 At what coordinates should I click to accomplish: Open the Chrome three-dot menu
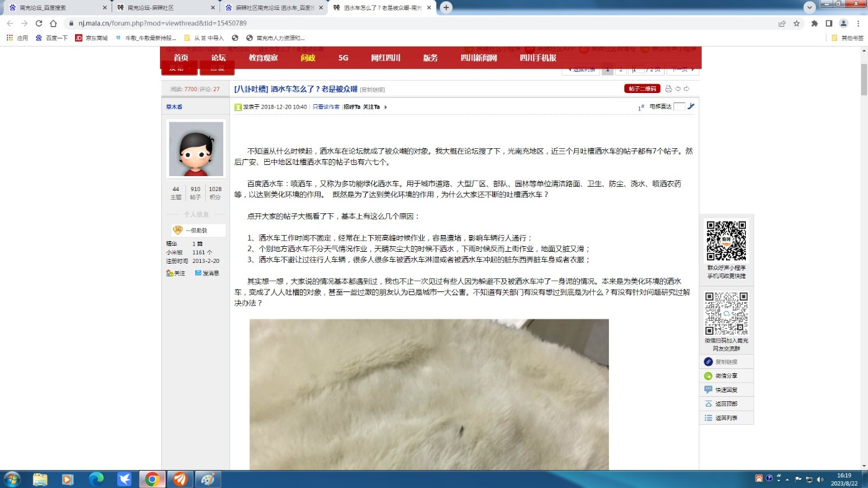click(857, 24)
